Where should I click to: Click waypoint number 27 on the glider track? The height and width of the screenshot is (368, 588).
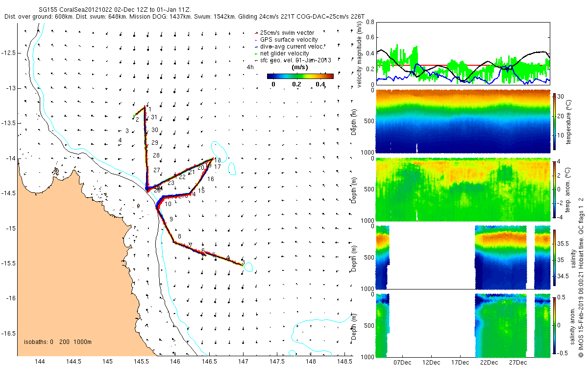157,170
